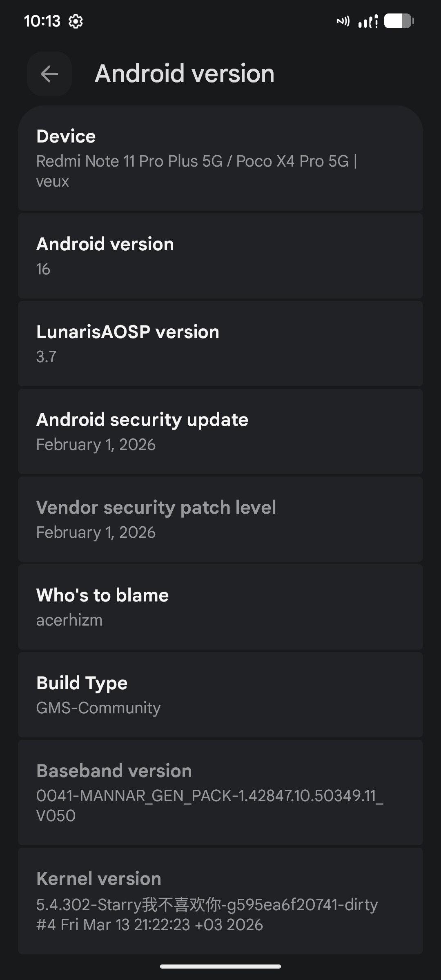
Task: Tap the Who's to blame entry
Action: point(220,607)
